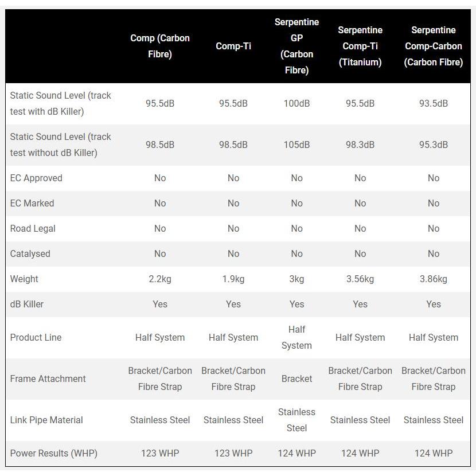The height and width of the screenshot is (476, 476).
Task: Select the Serpentine Comp-Ti (Titanium) header
Action: (x=360, y=46)
